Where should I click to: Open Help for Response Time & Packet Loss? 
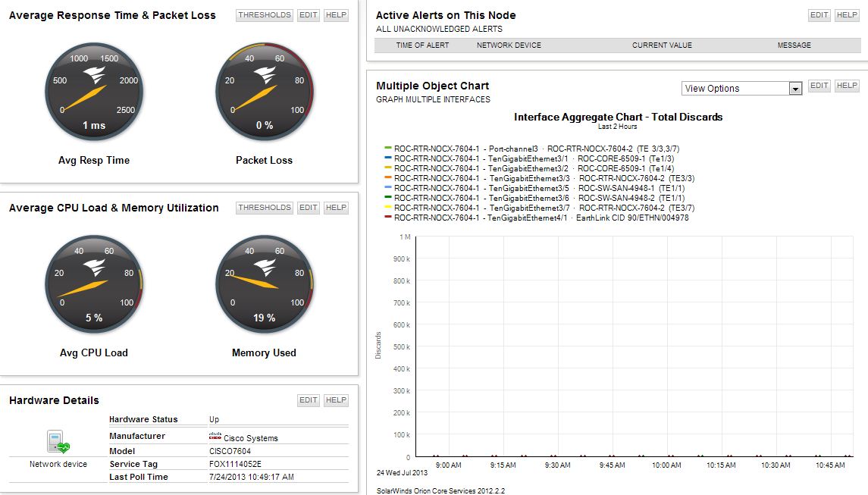pos(336,15)
